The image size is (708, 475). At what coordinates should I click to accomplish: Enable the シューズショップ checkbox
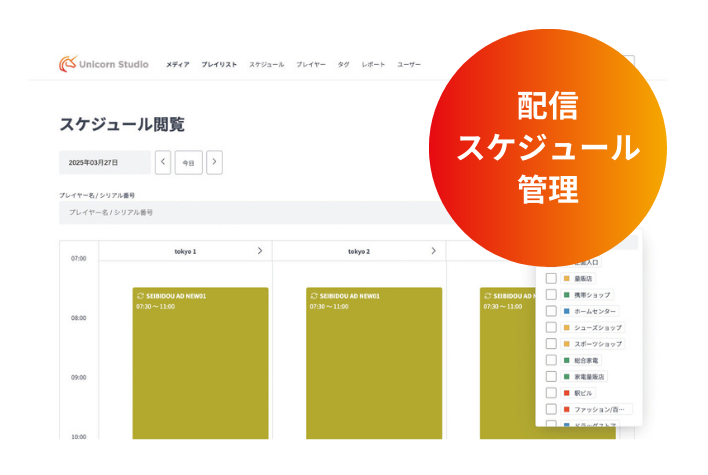click(551, 327)
